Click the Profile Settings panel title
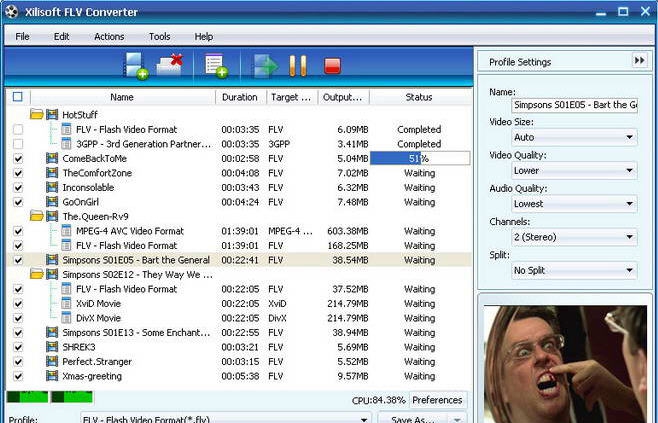The width and height of the screenshot is (658, 423). (x=520, y=62)
